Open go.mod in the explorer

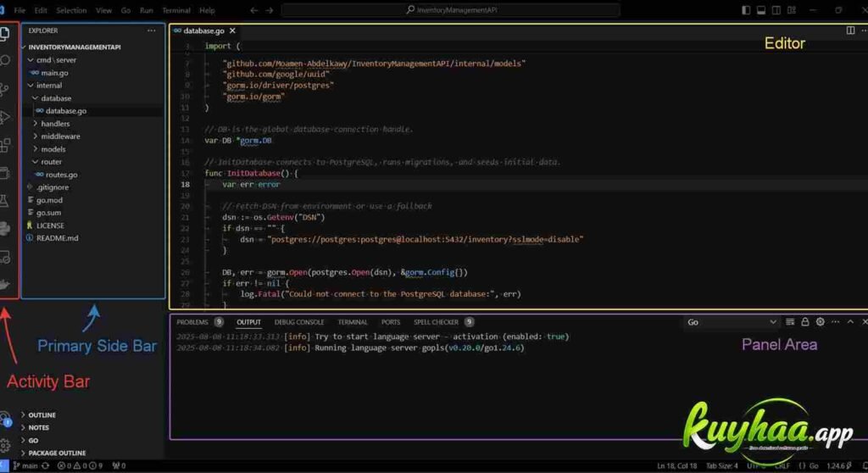[49, 200]
